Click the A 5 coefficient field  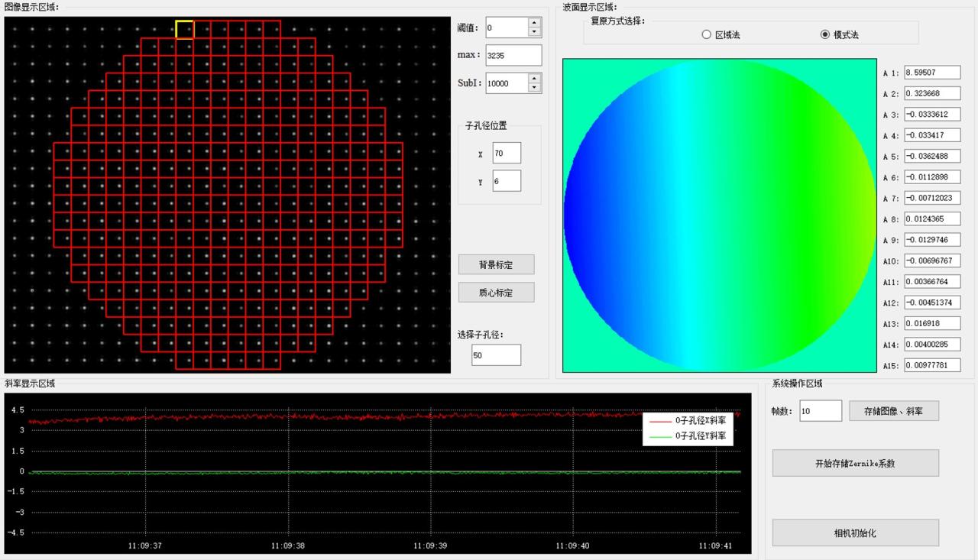[931, 156]
